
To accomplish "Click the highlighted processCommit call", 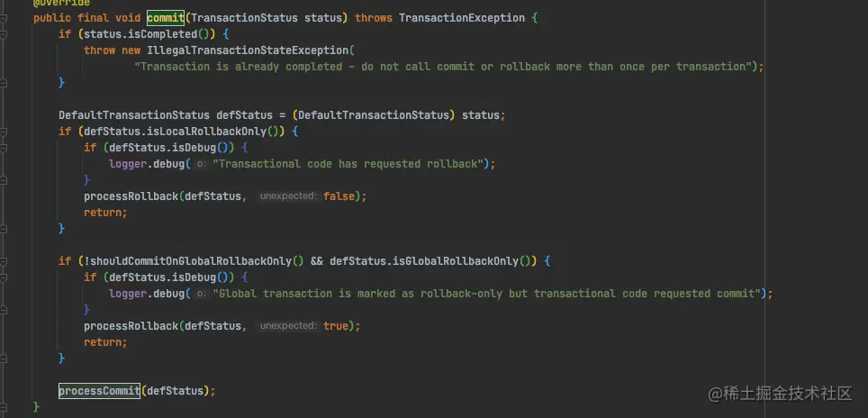I will click(99, 391).
